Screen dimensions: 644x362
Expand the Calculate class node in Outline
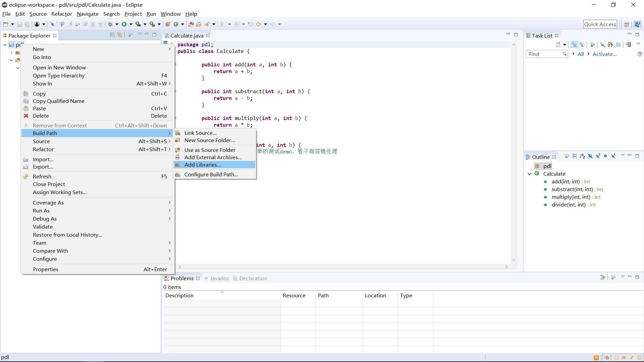tap(530, 174)
